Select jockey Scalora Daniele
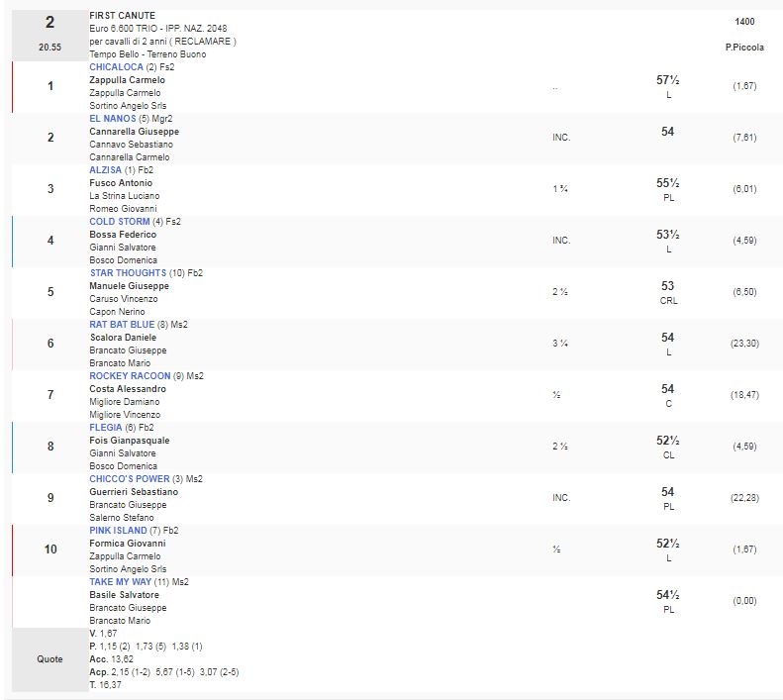783x700 pixels. coord(123,338)
